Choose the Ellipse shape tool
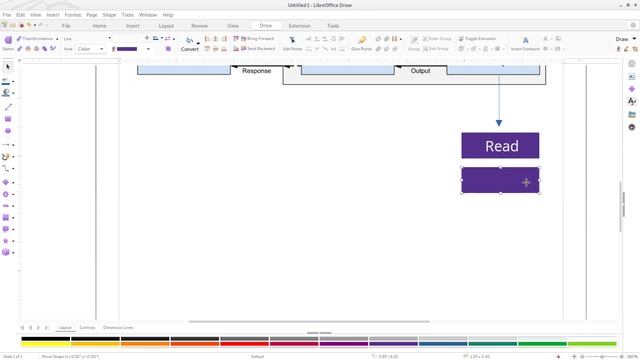The width and height of the screenshot is (640, 360). click(x=8, y=131)
